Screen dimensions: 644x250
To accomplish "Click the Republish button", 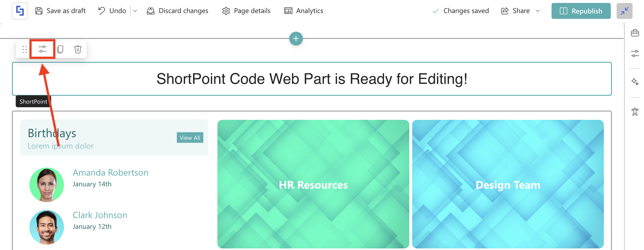I will (x=581, y=11).
